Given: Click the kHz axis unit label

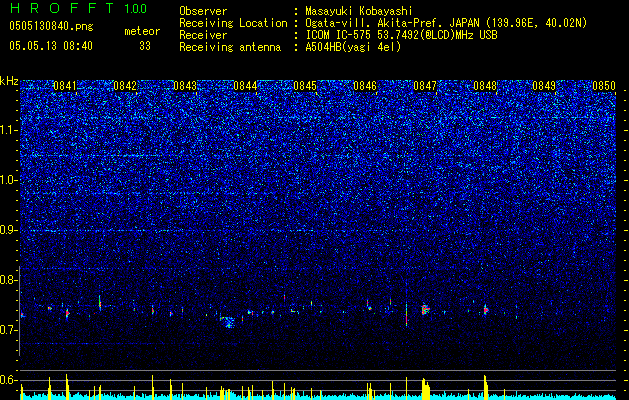Looking at the screenshot, I should (x=9, y=81).
